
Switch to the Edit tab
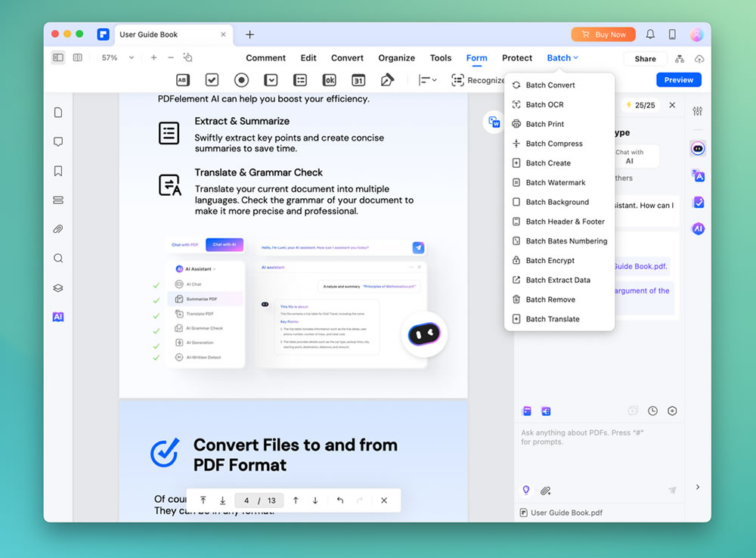click(308, 58)
